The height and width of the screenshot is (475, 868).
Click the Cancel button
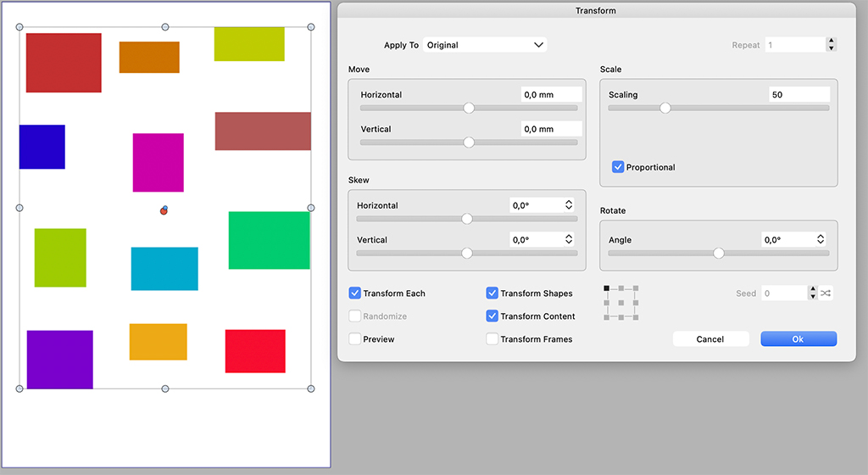point(710,339)
